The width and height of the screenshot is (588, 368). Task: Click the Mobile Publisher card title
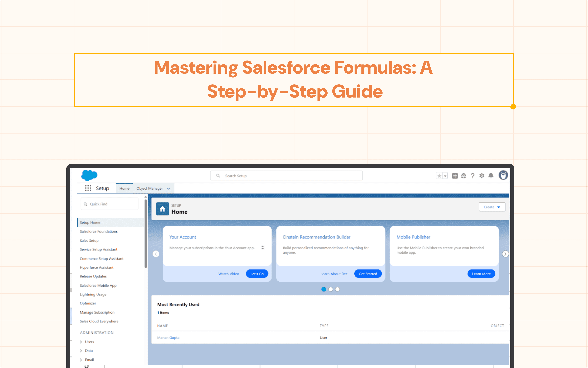pyautogui.click(x=413, y=237)
